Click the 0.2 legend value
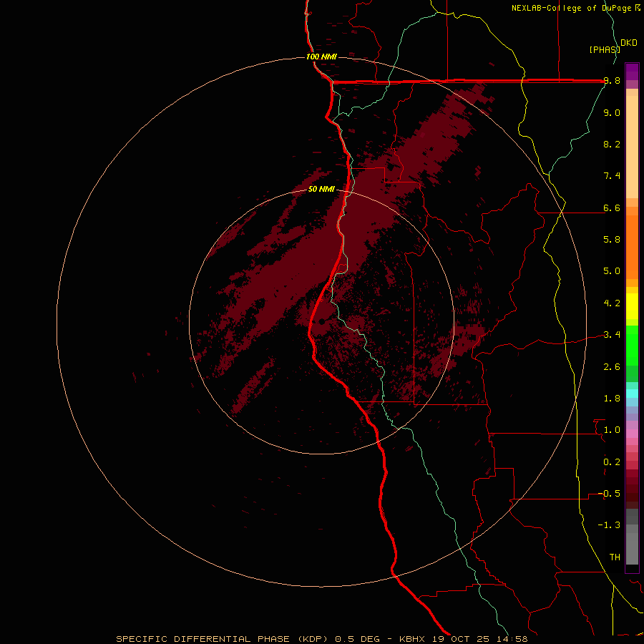 pos(612,462)
